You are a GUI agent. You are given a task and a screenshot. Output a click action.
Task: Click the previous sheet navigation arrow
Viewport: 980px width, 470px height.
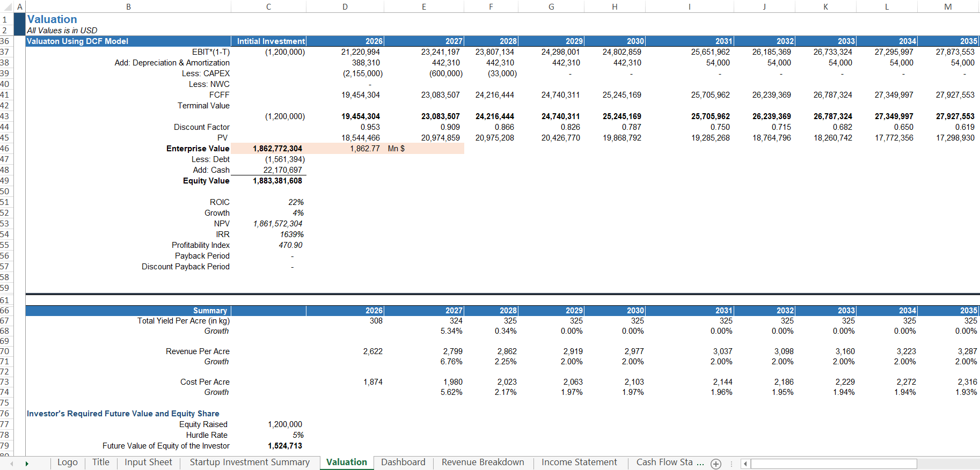[x=12, y=464]
